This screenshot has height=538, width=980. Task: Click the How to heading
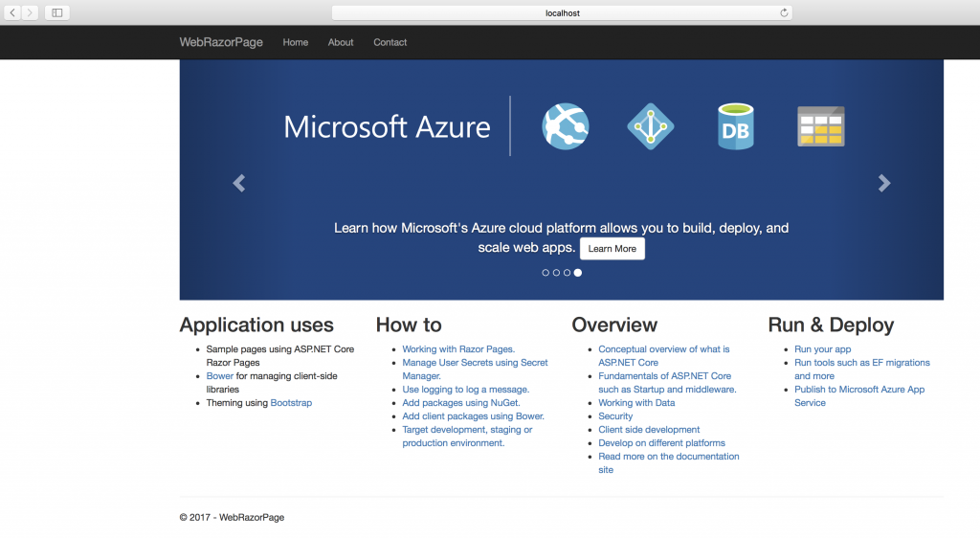(409, 325)
